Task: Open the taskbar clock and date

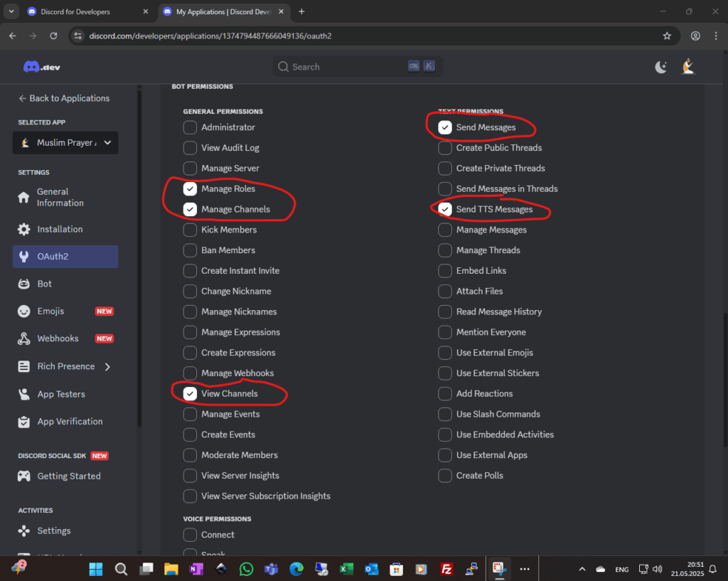Action: pos(687,569)
